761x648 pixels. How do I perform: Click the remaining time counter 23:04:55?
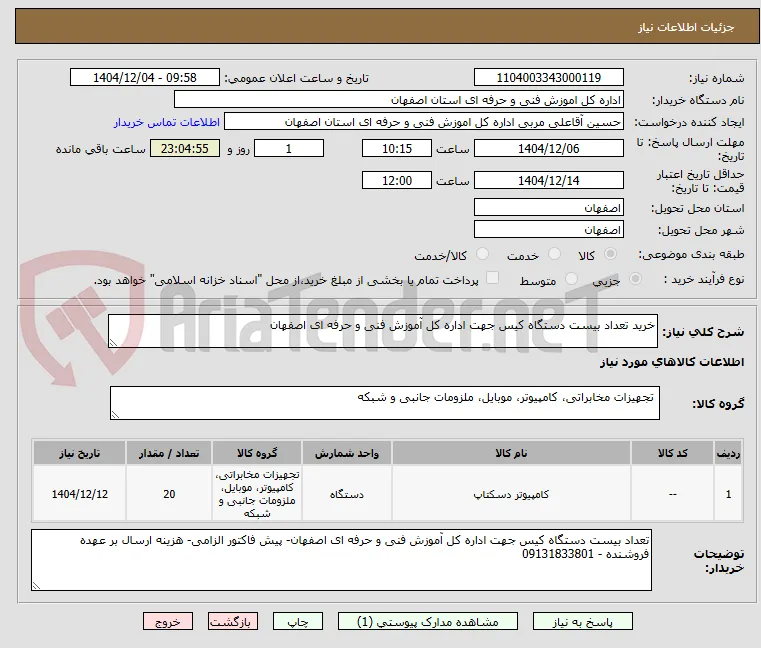coord(184,149)
